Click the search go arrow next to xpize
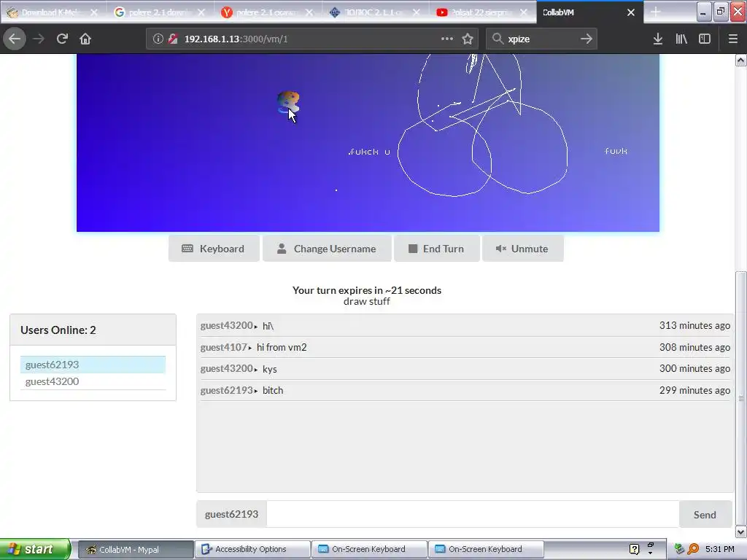Viewport: 747px width, 560px height. click(x=586, y=39)
